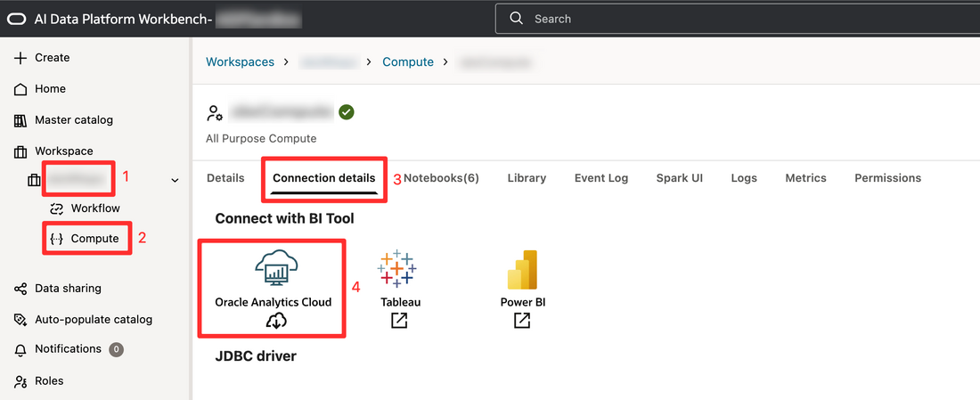Click the Compute braces icon
Screen dimensions: 980x400
point(57,238)
